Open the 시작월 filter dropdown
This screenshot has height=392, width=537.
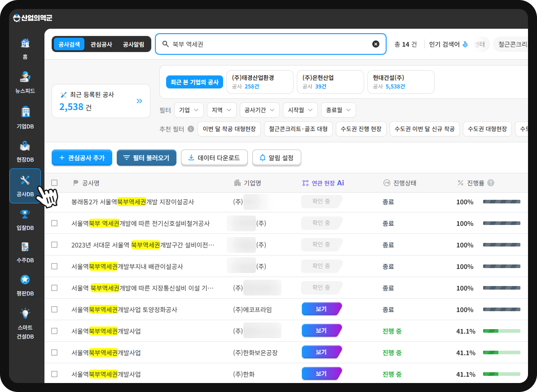[300, 110]
